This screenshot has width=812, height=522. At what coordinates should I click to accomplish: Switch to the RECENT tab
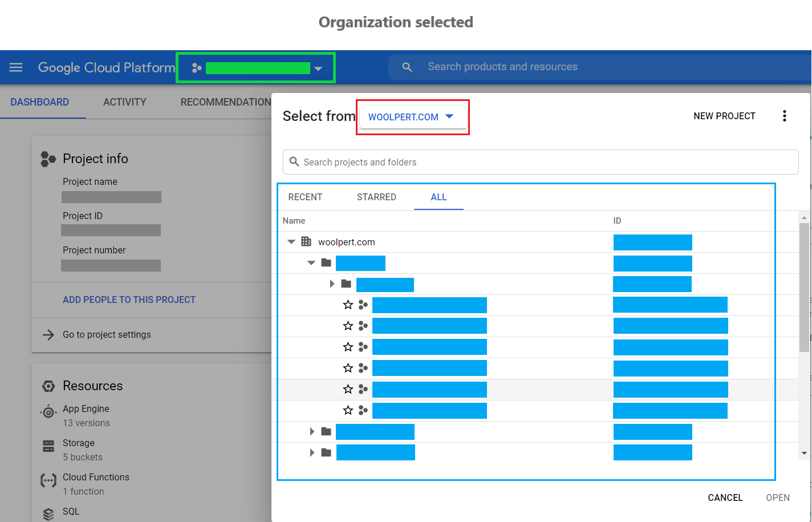[x=305, y=197]
